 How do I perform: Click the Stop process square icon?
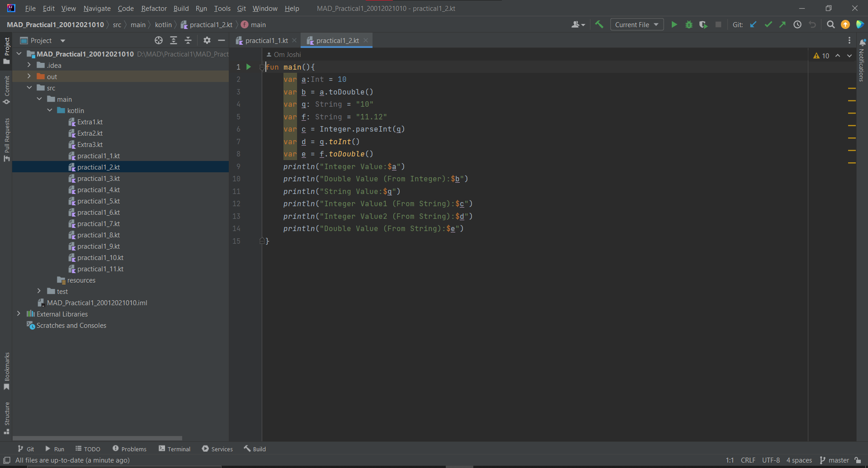coord(718,24)
